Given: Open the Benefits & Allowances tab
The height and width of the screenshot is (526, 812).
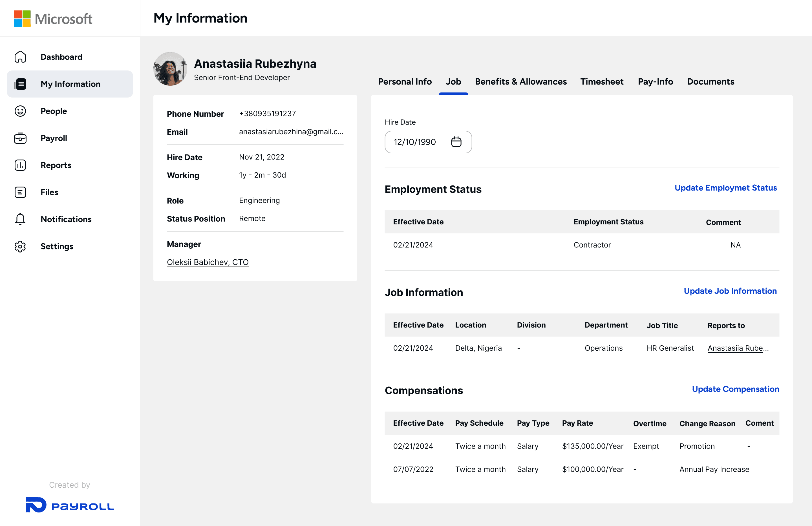Looking at the screenshot, I should pos(521,81).
